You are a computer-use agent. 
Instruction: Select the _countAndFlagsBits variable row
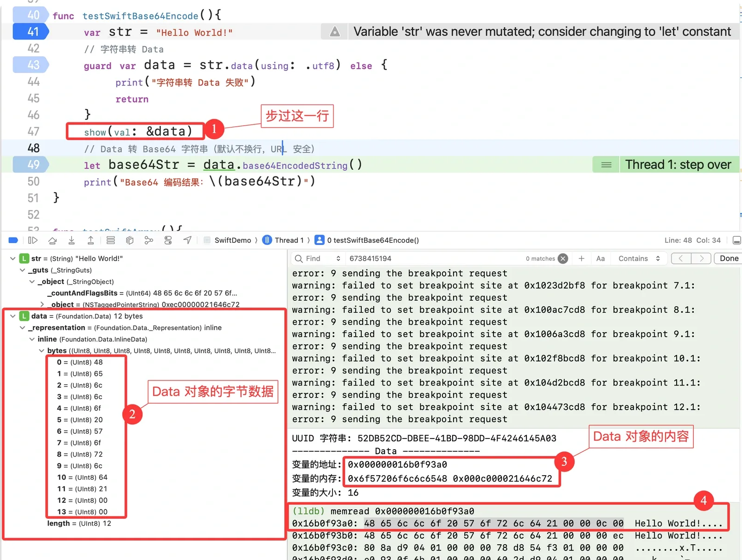coord(142,293)
